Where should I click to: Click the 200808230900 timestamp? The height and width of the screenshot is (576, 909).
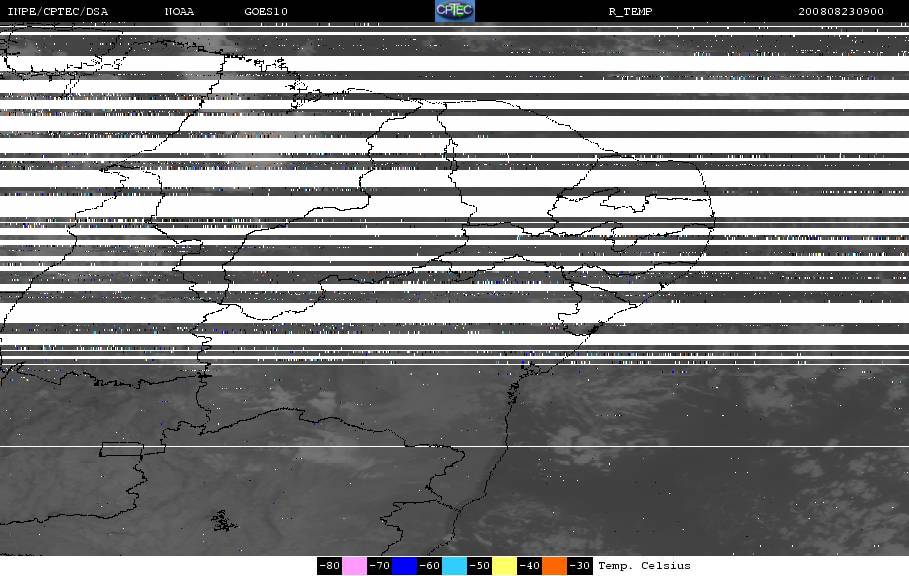pos(841,11)
